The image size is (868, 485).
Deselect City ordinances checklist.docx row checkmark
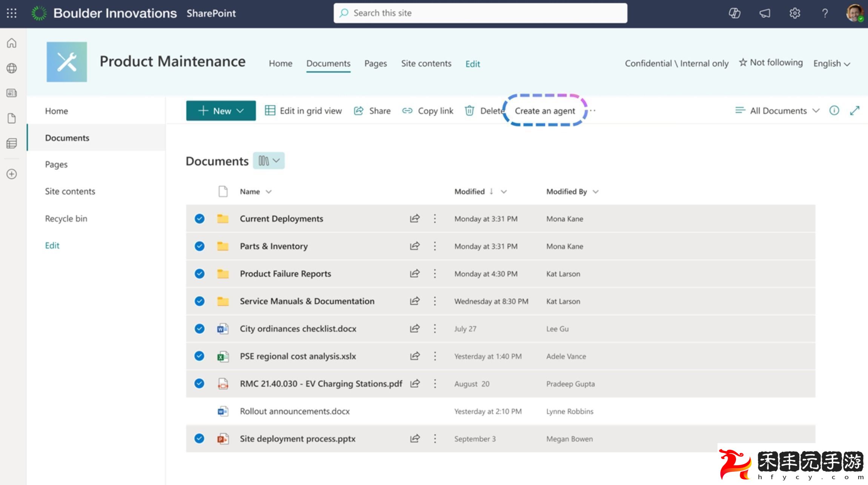(x=200, y=328)
